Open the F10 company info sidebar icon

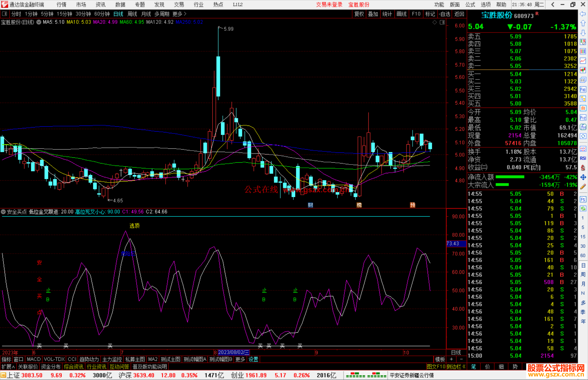[583, 89]
